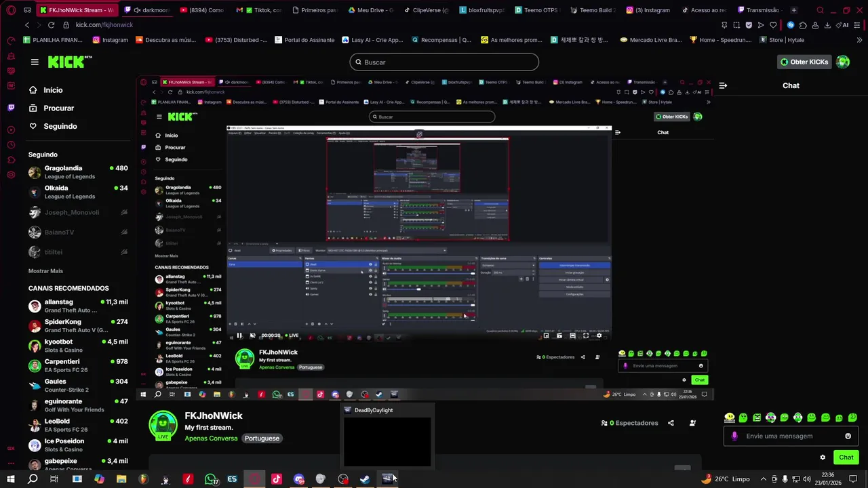Image resolution: width=868 pixels, height=488 pixels.
Task: Open PLANILHA FINAN bookmark
Action: [53, 40]
